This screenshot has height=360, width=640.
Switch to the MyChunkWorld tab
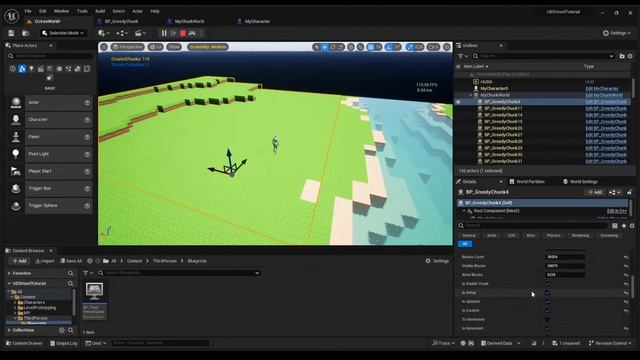pyautogui.click(x=189, y=21)
